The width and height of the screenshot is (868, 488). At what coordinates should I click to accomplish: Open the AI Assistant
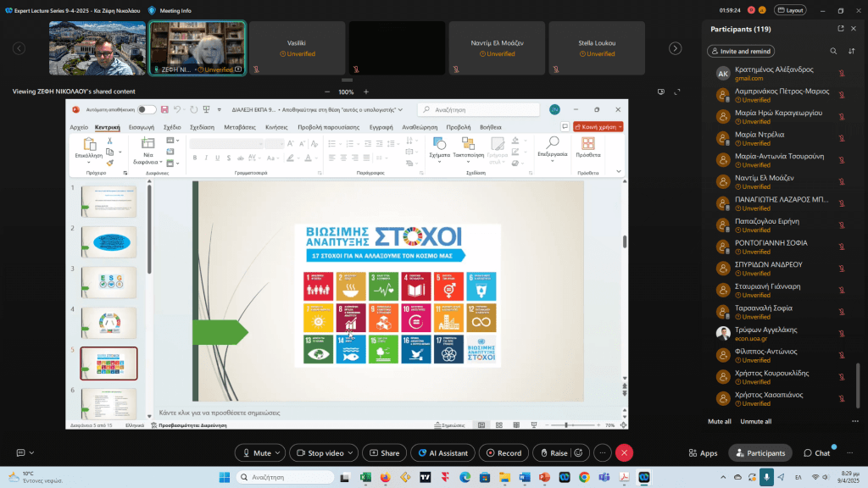tap(442, 453)
